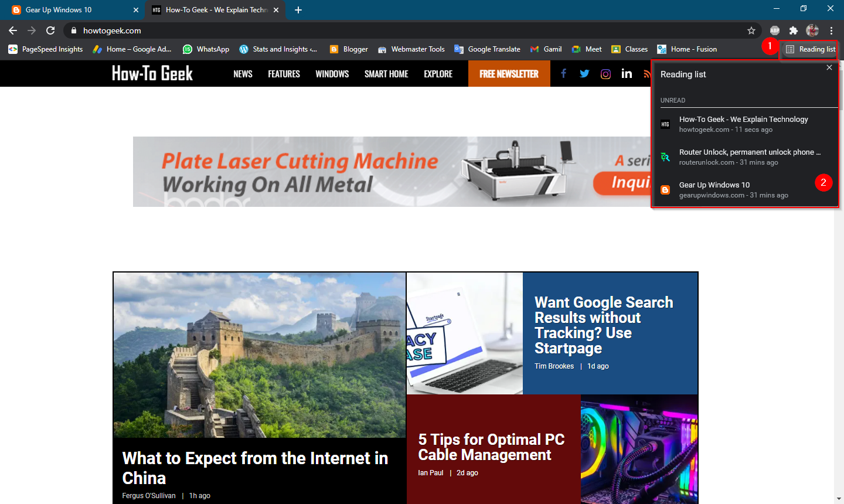The height and width of the screenshot is (504, 844).
Task: Reload the howtogeek.com page
Action: (50, 30)
